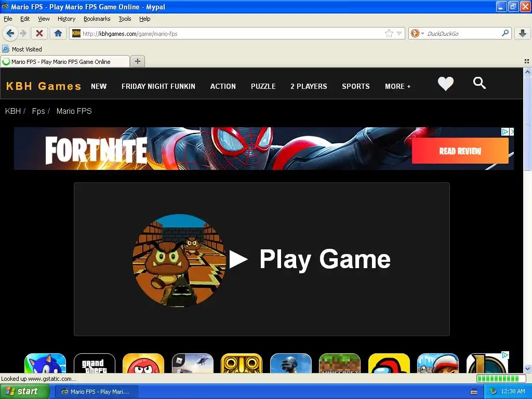Click the vertical scrollbar up arrow
This screenshot has width=532, height=399.
tap(527, 72)
